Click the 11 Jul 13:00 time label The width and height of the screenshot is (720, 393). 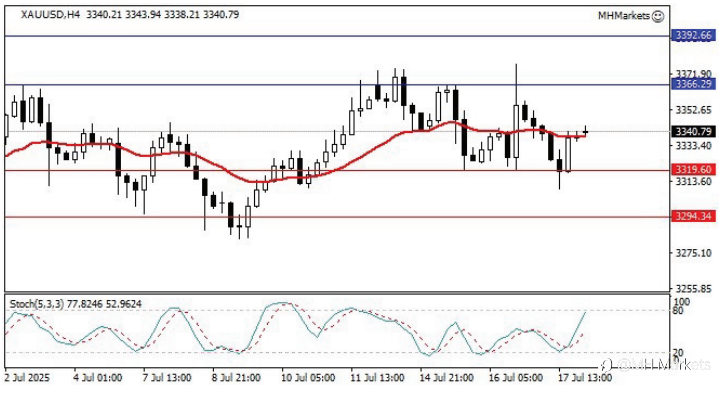[x=377, y=378]
